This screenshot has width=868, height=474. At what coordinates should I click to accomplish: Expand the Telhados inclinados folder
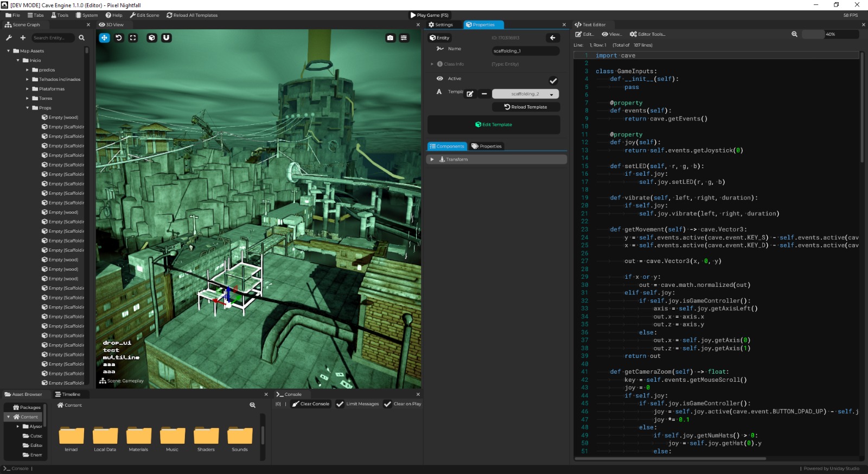pyautogui.click(x=28, y=79)
